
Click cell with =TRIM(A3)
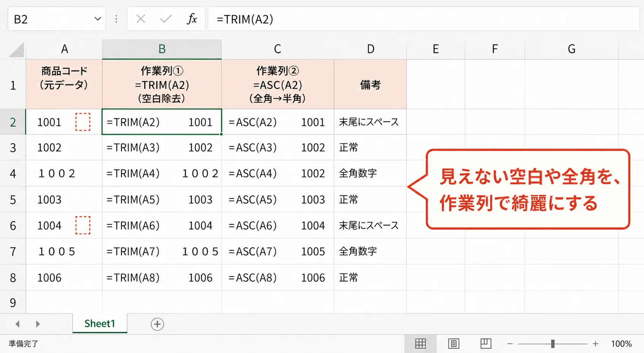pos(162,147)
